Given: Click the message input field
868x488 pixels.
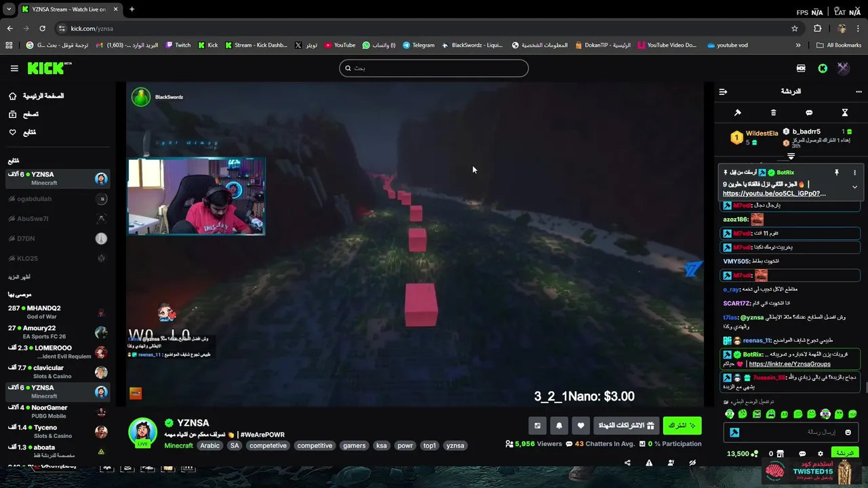Looking at the screenshot, I should [791, 432].
